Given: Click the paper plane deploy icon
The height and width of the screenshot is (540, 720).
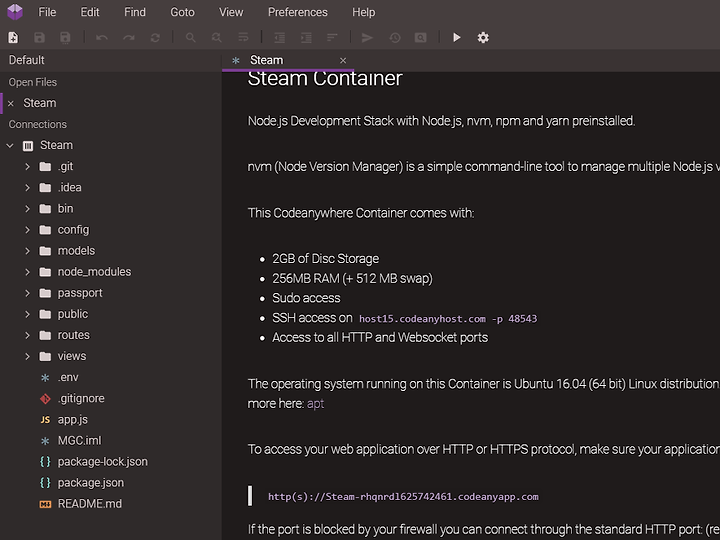Looking at the screenshot, I should tap(367, 38).
